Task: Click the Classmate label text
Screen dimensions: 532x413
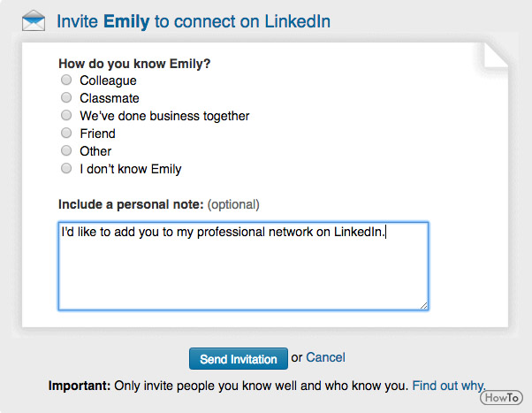Action: 110,98
